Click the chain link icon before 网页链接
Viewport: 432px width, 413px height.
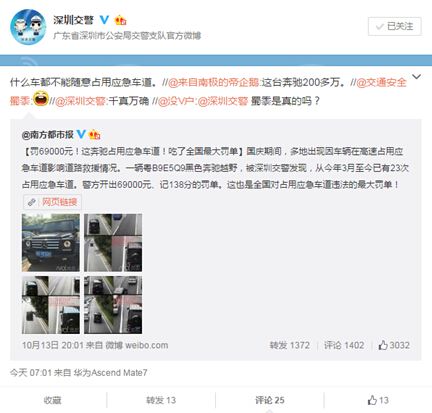(32, 202)
